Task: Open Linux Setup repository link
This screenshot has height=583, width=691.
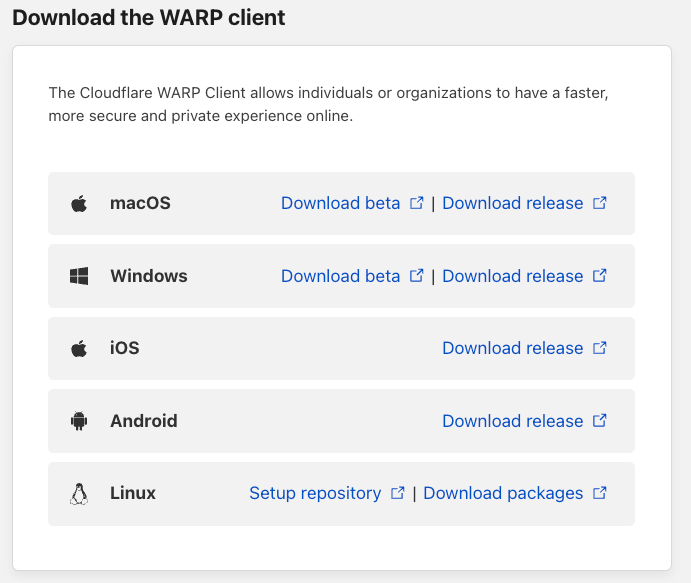Action: (x=315, y=493)
